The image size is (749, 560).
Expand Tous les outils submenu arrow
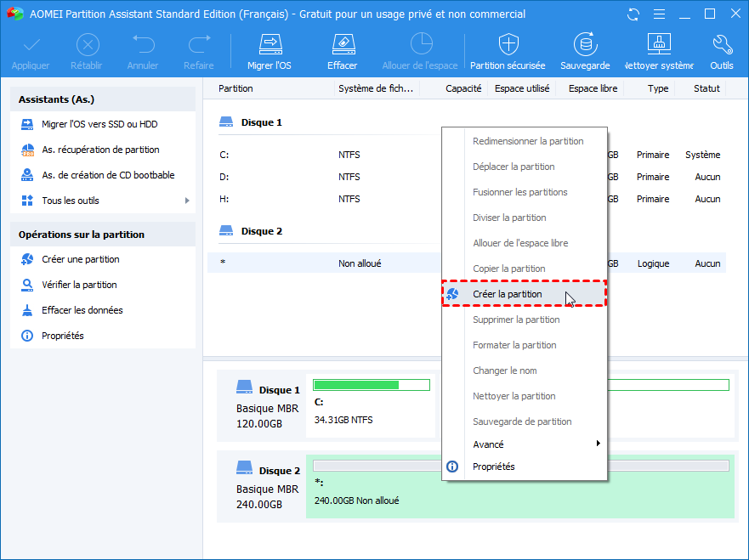pos(187,201)
